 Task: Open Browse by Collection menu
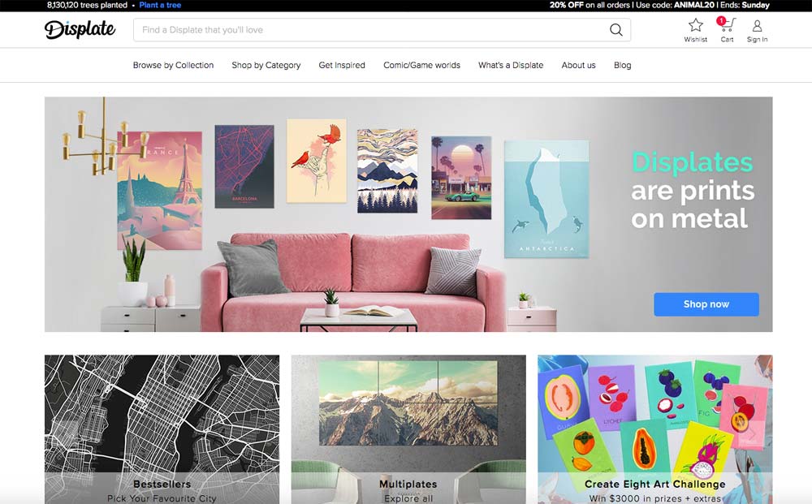pos(173,65)
